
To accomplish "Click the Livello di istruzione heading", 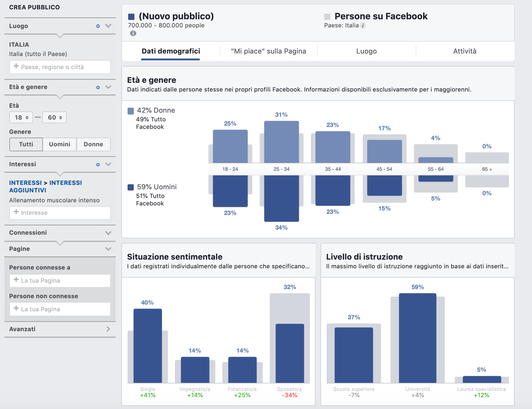I will [364, 257].
